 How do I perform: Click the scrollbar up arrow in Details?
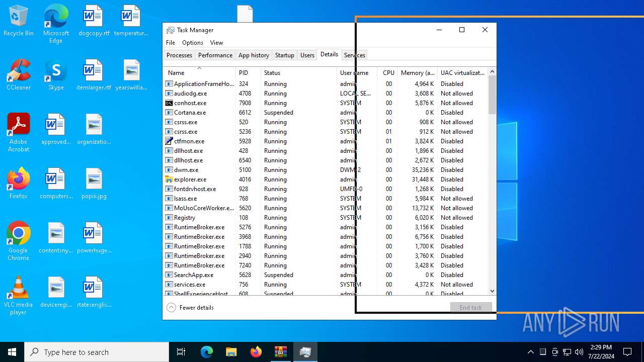pyautogui.click(x=492, y=72)
